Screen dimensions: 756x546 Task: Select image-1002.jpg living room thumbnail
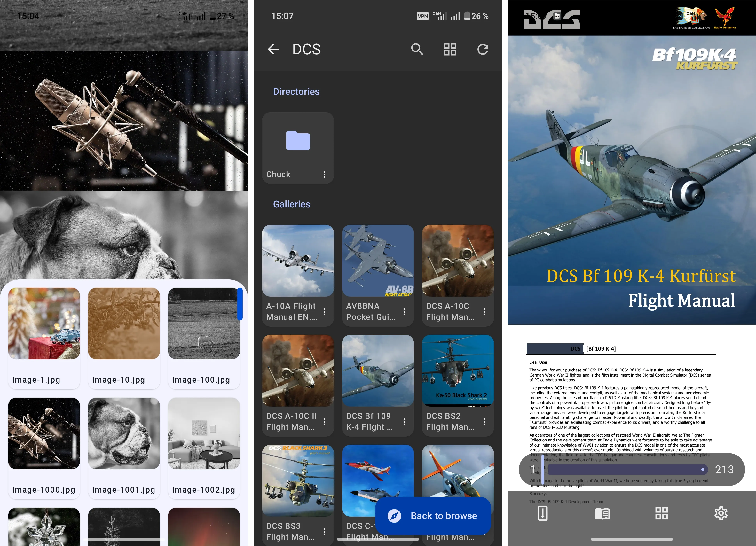204,433
